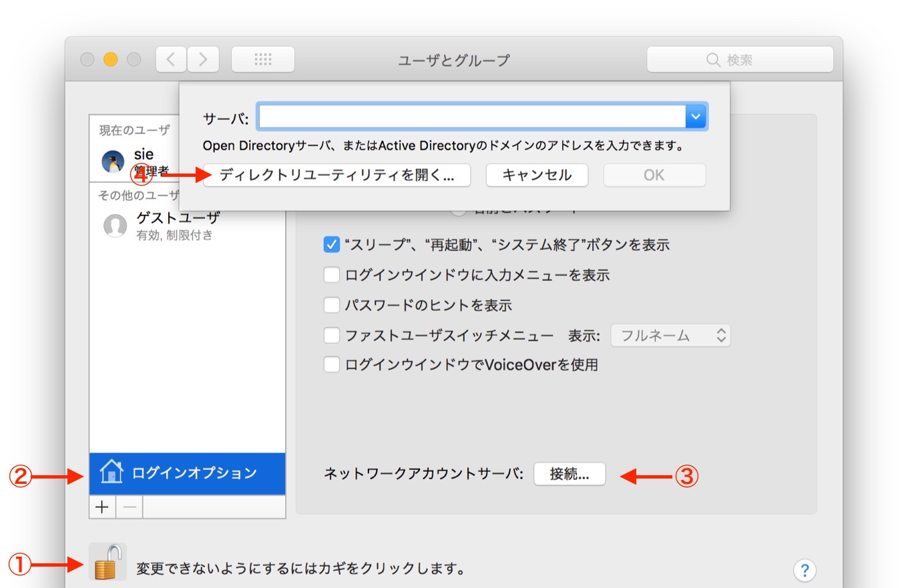Click the 接続... network account server button
Image resolution: width=908 pixels, height=588 pixels.
pyautogui.click(x=570, y=475)
